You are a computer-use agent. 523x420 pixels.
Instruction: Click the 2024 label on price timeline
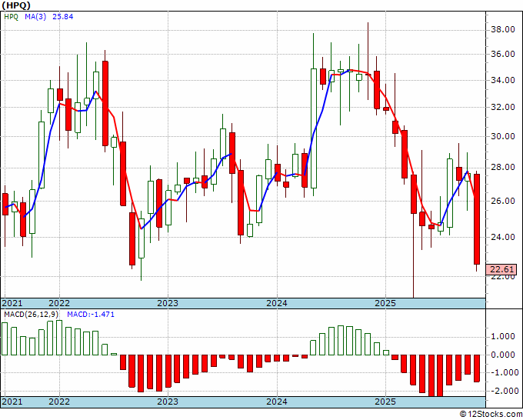(x=277, y=303)
